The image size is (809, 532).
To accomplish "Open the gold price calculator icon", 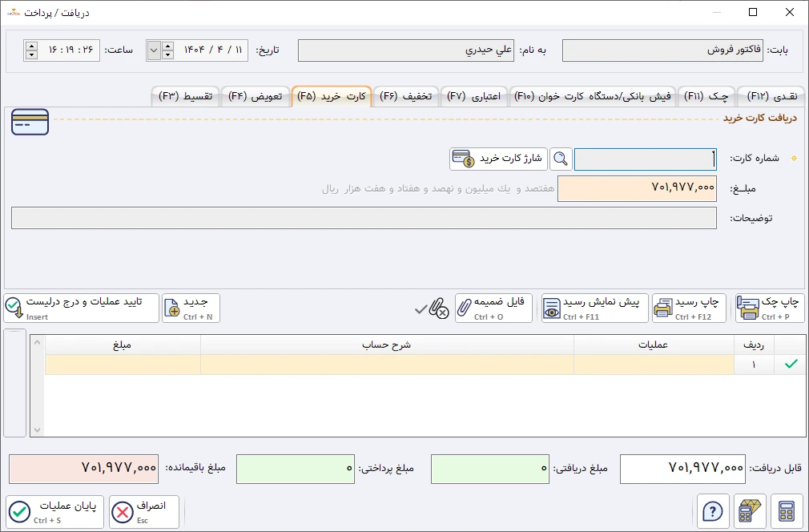I will coord(750,511).
